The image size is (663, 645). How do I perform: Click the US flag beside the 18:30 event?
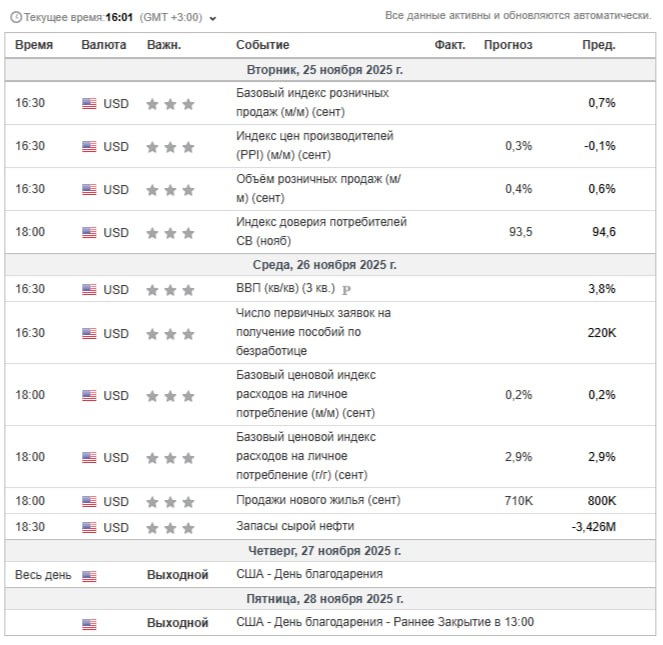89,527
